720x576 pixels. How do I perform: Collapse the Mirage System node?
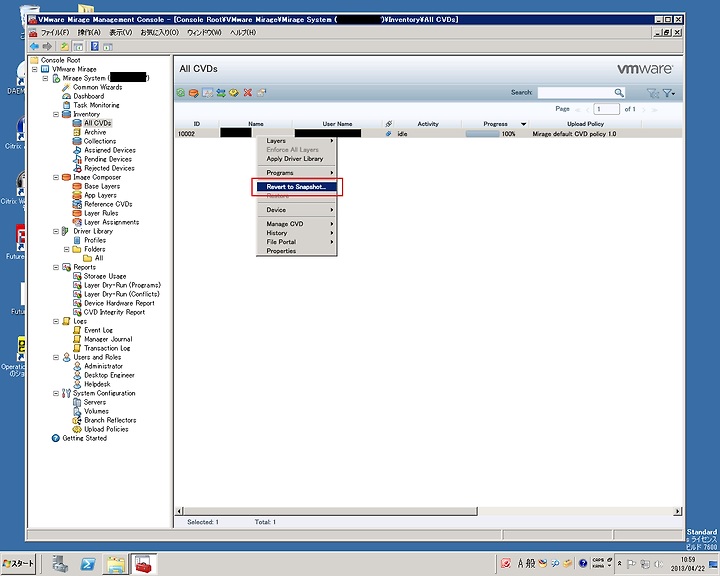(45, 78)
